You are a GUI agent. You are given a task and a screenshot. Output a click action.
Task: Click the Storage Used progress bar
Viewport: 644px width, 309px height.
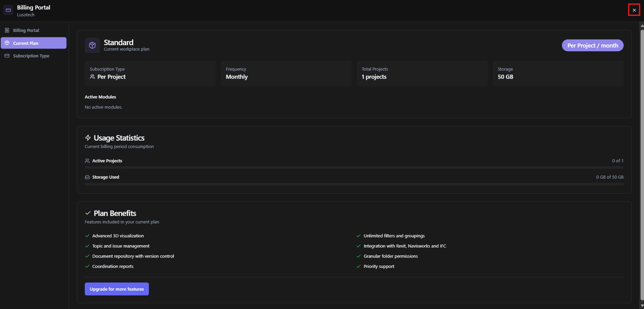pos(354,184)
